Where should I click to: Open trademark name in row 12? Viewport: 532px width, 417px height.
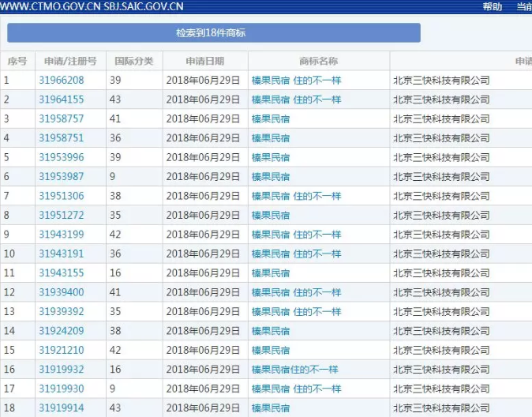point(296,292)
